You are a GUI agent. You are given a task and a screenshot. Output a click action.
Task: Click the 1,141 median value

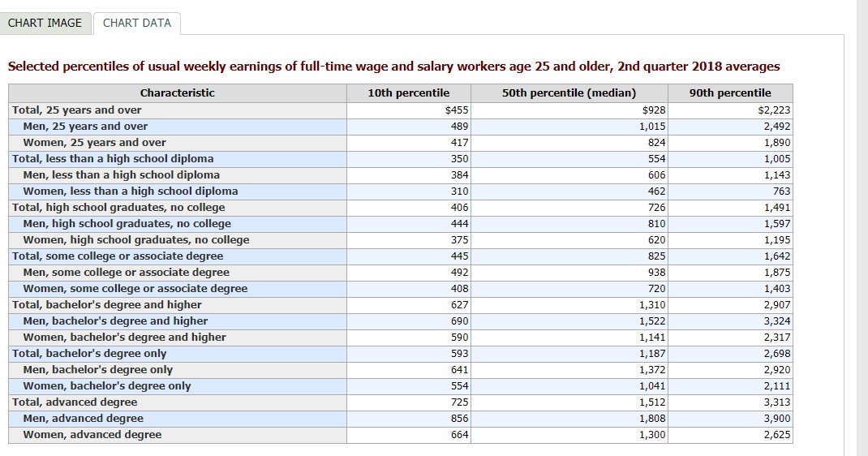click(x=652, y=337)
